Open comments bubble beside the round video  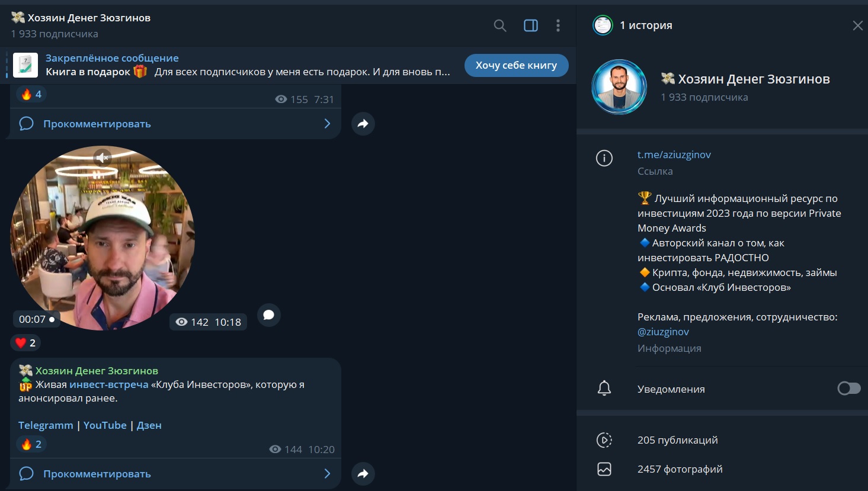point(269,315)
